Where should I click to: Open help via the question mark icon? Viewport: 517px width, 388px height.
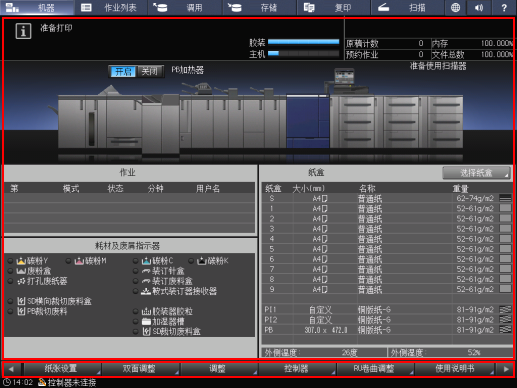pos(504,7)
